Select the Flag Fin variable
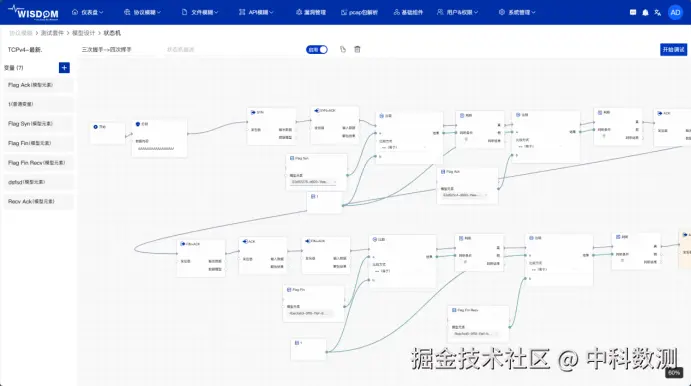 tap(38, 143)
